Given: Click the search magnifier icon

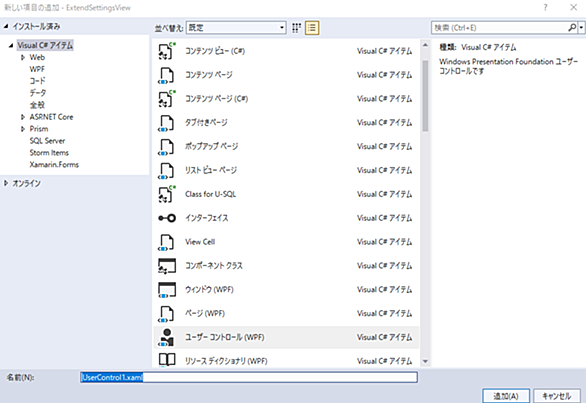Looking at the screenshot, I should click(x=572, y=28).
